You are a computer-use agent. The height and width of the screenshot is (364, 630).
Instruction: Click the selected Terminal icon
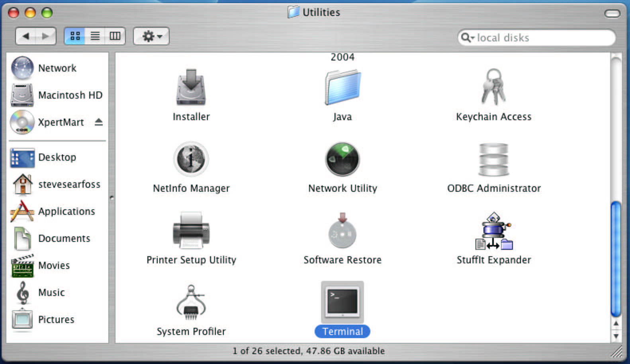pyautogui.click(x=342, y=302)
